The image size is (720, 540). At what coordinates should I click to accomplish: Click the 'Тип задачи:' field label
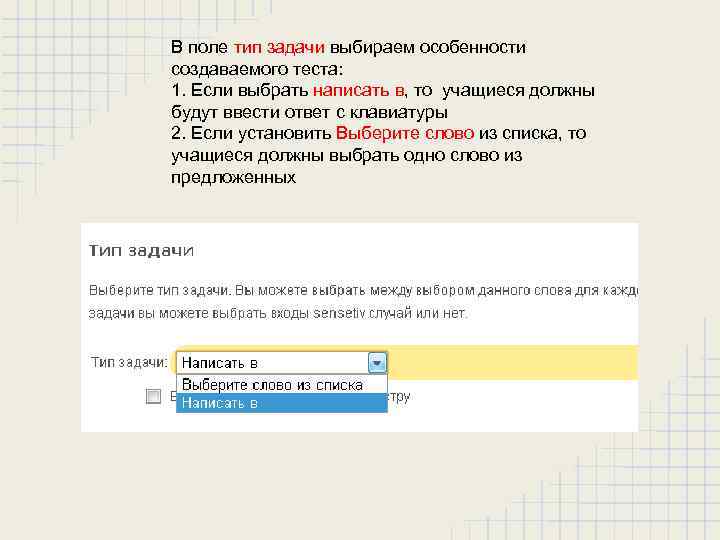point(129,362)
